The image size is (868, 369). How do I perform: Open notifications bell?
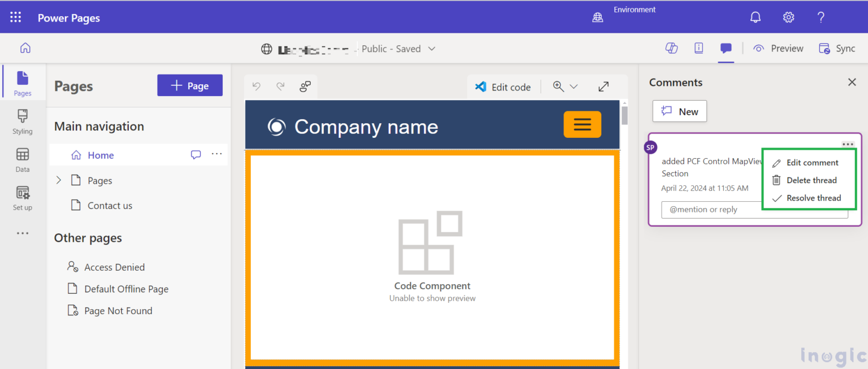756,17
